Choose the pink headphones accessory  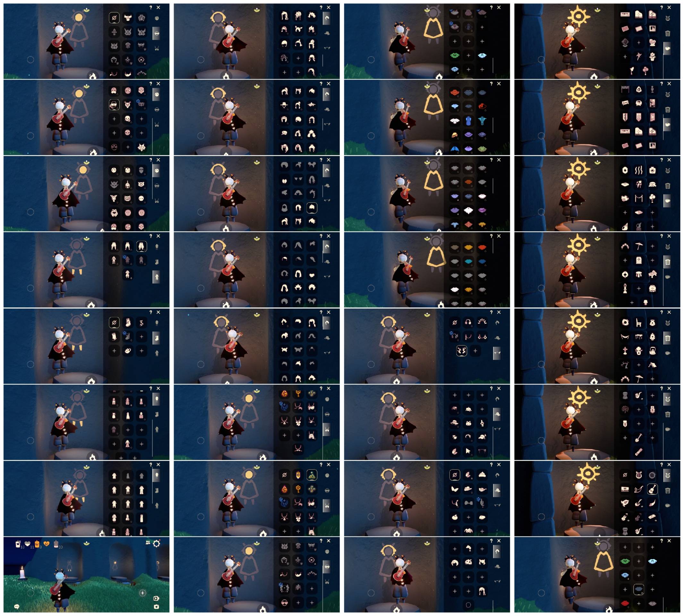tap(468, 322)
